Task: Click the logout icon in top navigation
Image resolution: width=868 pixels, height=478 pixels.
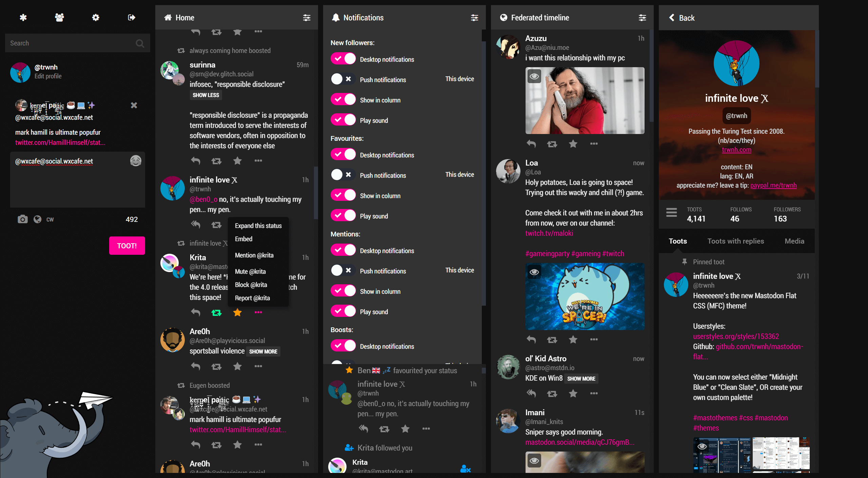Action: tap(132, 17)
